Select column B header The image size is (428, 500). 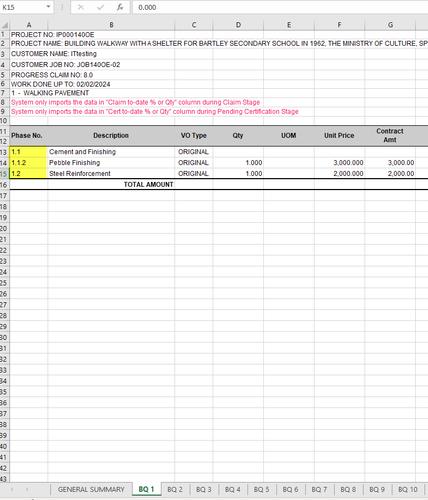coord(111,25)
